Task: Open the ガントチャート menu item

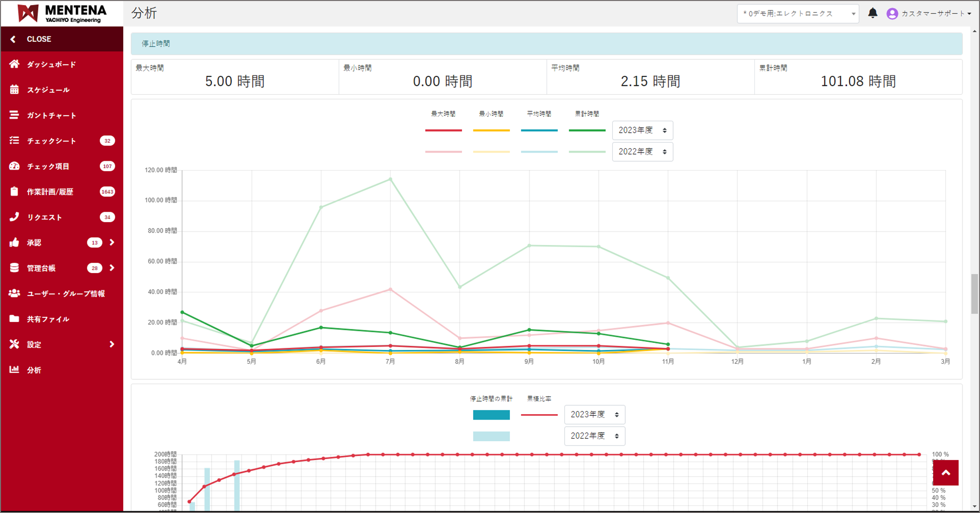Action: point(51,115)
